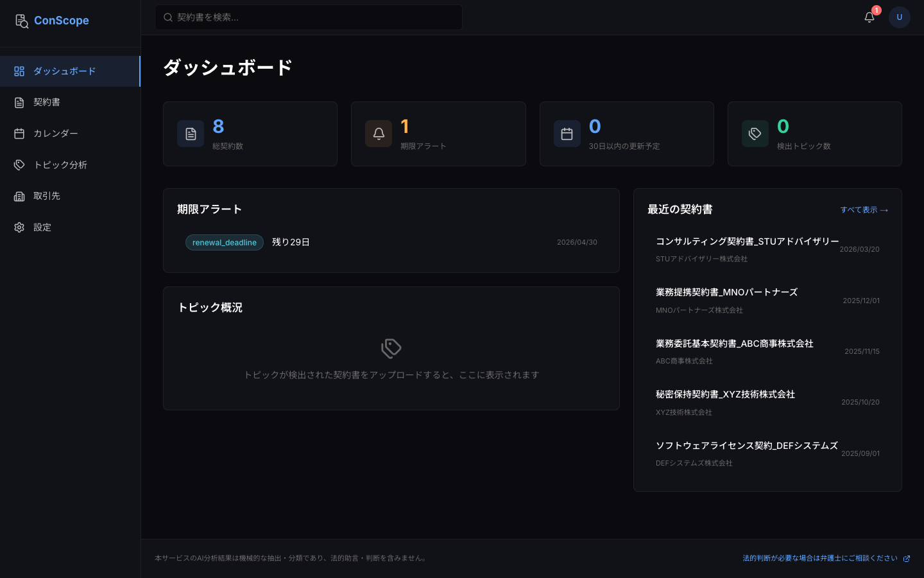Open コンサルティング契約書_STUアドバイザリー contract

[x=747, y=241]
